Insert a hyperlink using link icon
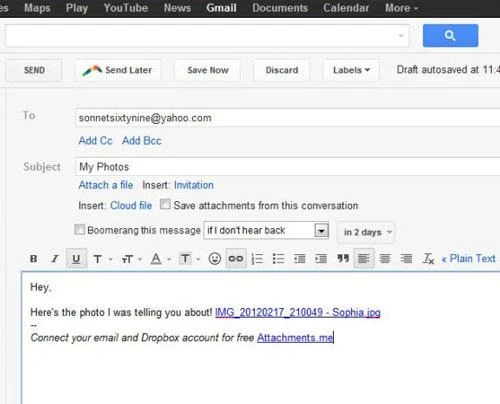 pyautogui.click(x=236, y=259)
